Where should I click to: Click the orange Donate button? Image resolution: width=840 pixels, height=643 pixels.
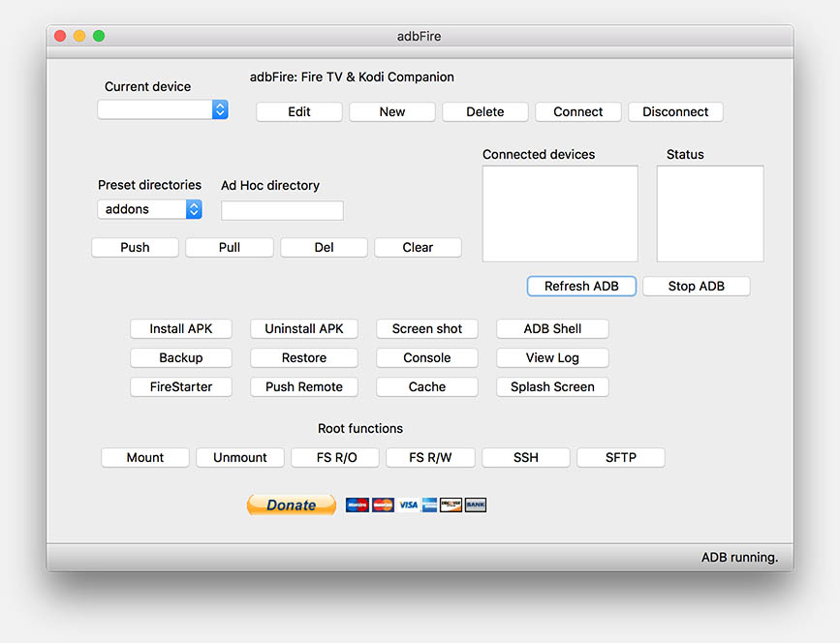click(292, 505)
